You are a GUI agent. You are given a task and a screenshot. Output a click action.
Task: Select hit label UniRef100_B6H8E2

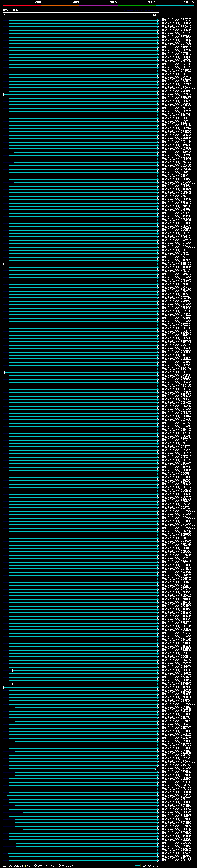(x=177, y=403)
